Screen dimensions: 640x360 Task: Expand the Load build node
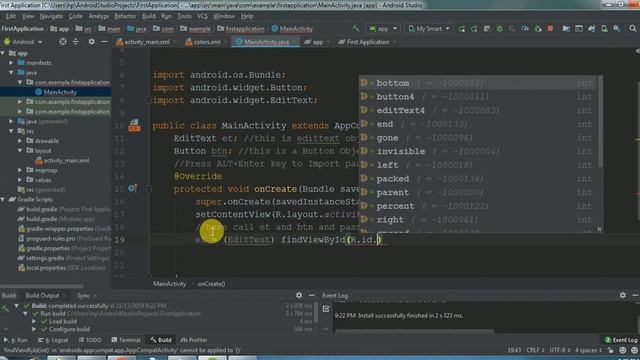(34, 322)
